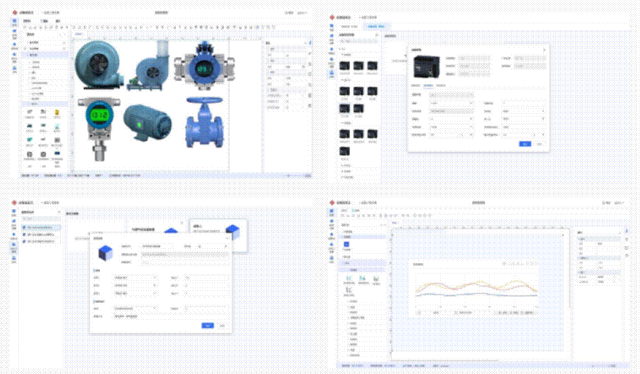Select the underlined middle tab inside the PLC dialog
Viewport: 640px width, 374px height.
coord(428,86)
